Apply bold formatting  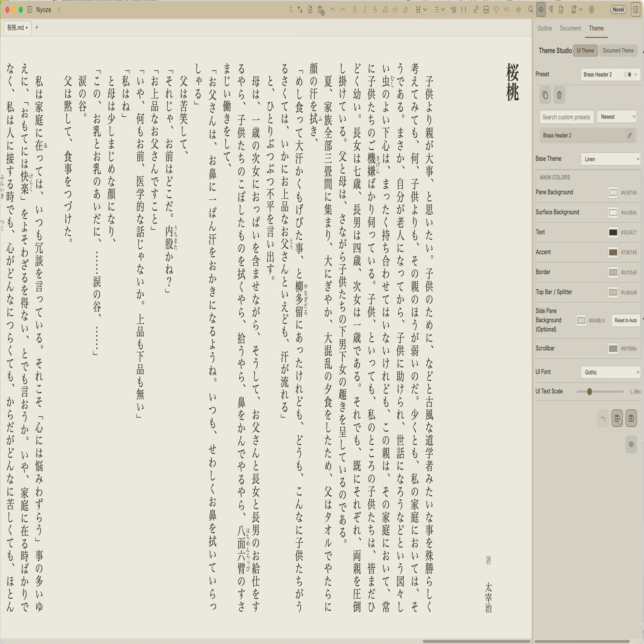point(355,10)
